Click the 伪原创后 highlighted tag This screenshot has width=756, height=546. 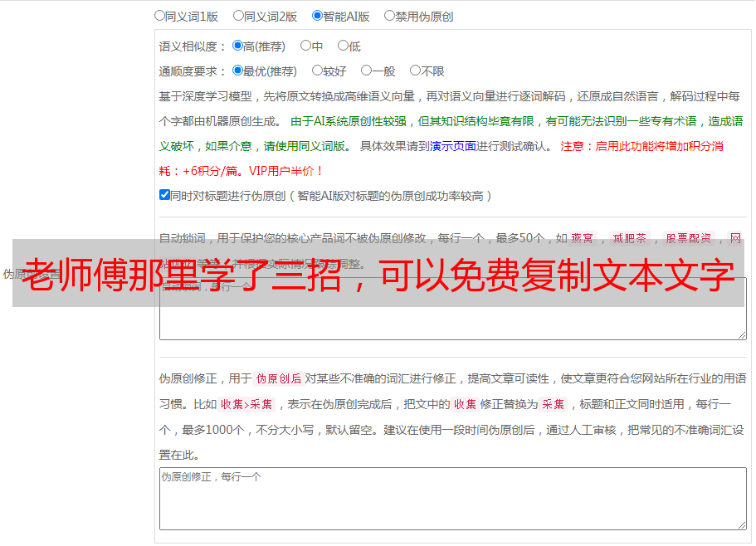(279, 378)
